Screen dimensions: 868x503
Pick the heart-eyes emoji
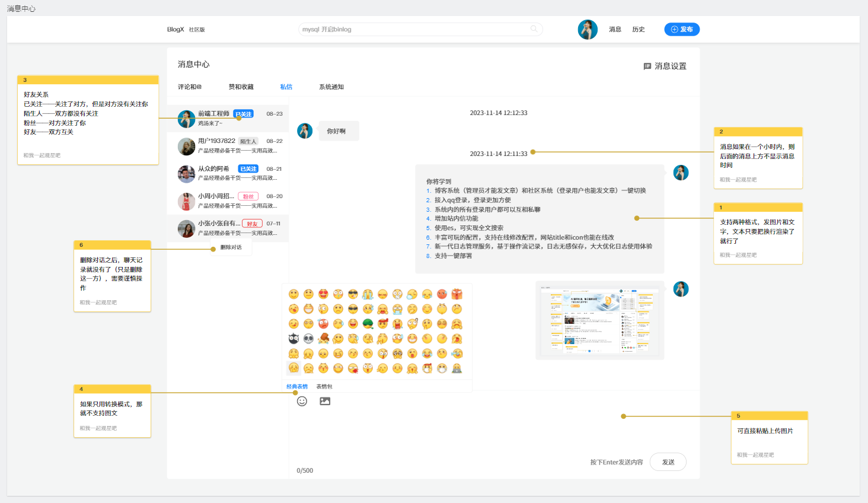click(x=323, y=294)
